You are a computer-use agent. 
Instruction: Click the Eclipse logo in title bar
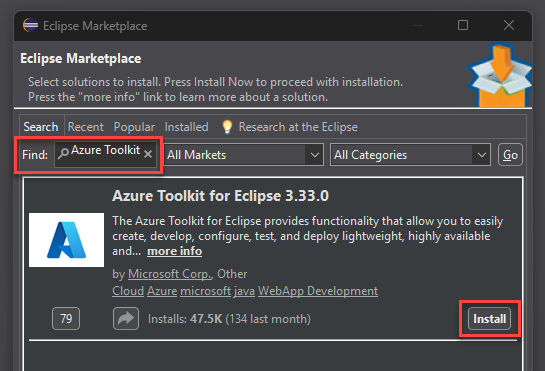click(x=30, y=25)
